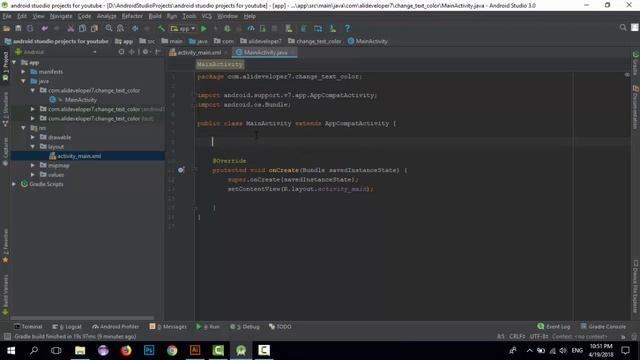Screen dimensions: 640x360
Task: Open Firefox from the Windows taskbar
Action: point(126,350)
